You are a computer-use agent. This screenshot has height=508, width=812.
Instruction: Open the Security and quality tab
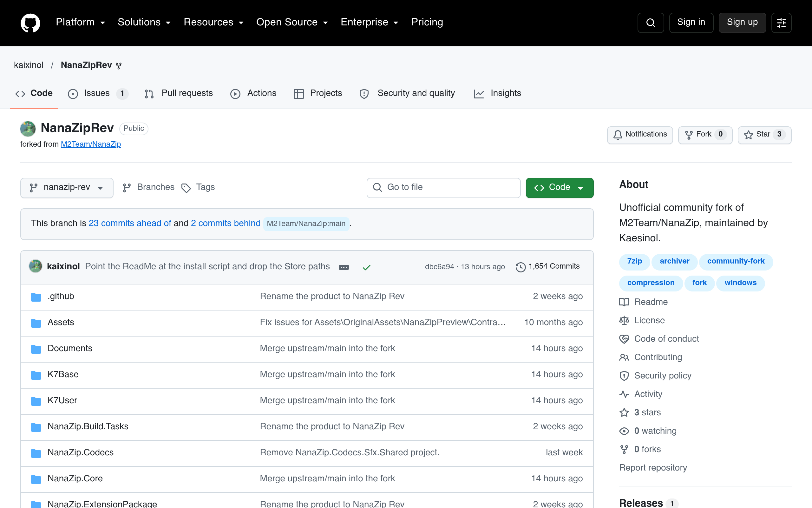[407, 93]
